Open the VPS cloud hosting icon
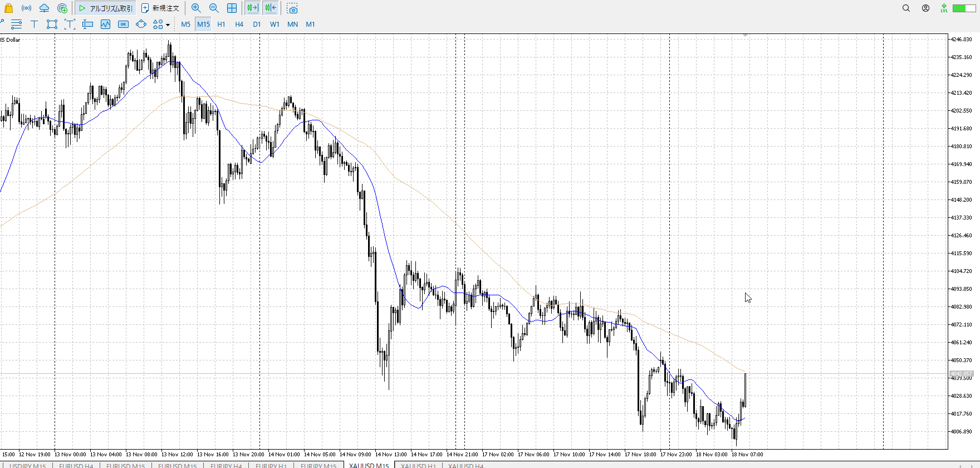The width and height of the screenshot is (980, 468). pyautogui.click(x=44, y=8)
